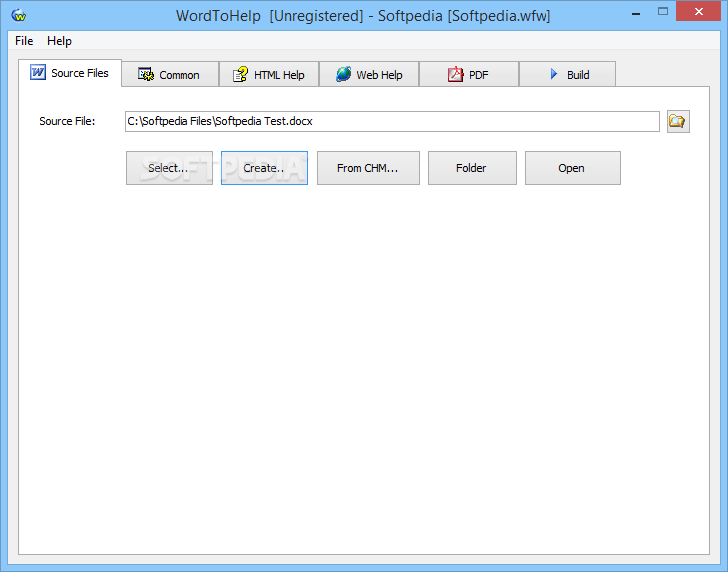Open the Help menu
This screenshot has height=572, width=728.
coord(59,41)
